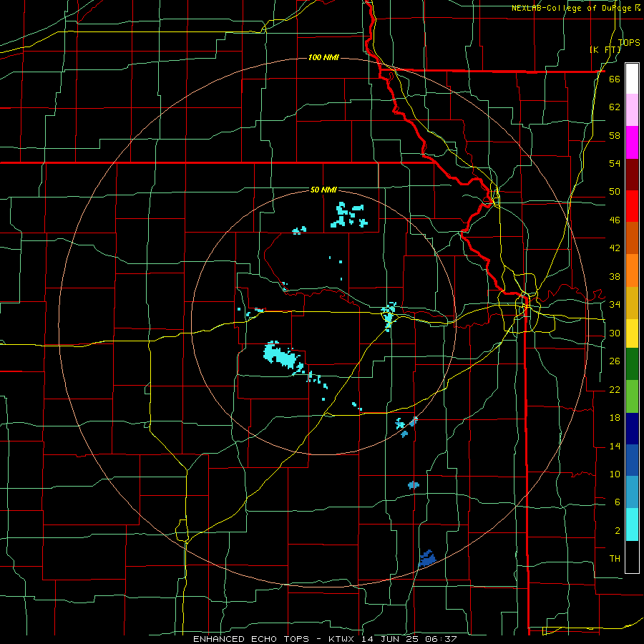This screenshot has width=644, height=644.
Task: Select the light green legend swatch
Action: tap(632, 396)
